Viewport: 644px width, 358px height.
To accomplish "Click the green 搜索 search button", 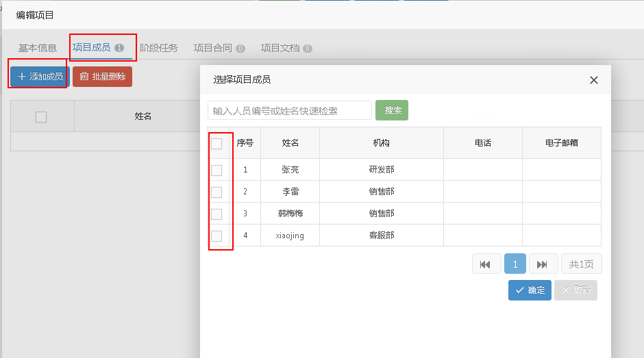I will coord(392,110).
